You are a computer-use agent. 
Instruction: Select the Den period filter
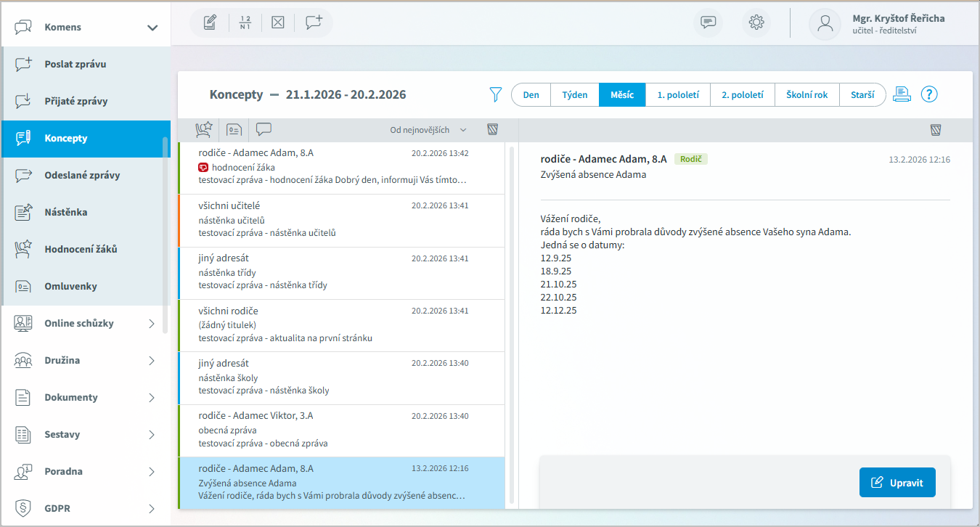tap(531, 95)
